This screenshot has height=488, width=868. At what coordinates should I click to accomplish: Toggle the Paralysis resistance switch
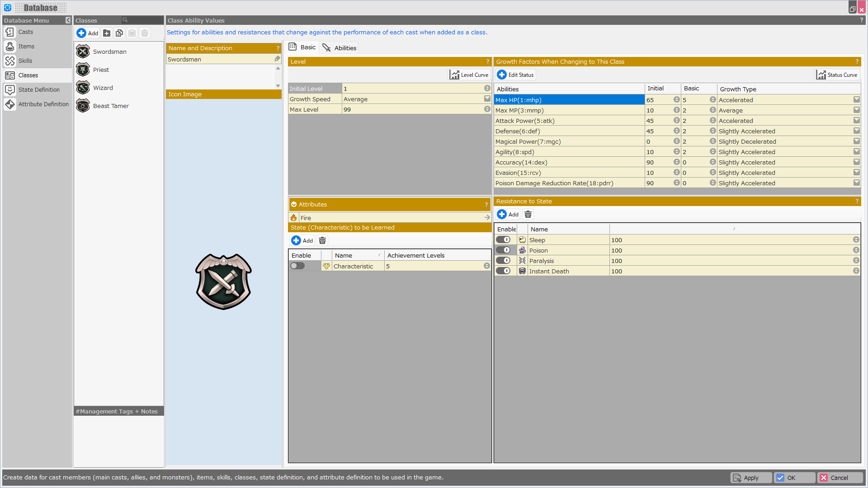click(503, 261)
